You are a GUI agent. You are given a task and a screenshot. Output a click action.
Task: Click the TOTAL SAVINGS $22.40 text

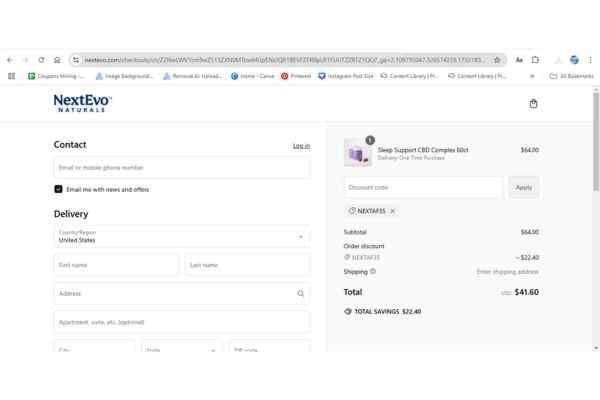pyautogui.click(x=388, y=312)
